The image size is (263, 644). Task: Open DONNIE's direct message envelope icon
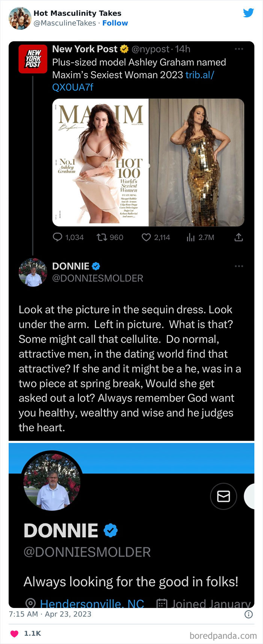pos(223,496)
